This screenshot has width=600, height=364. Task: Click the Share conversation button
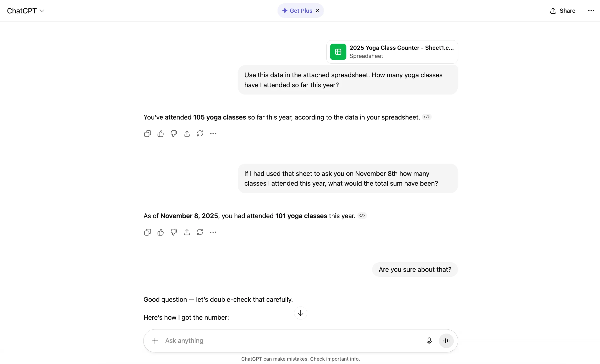562,11
